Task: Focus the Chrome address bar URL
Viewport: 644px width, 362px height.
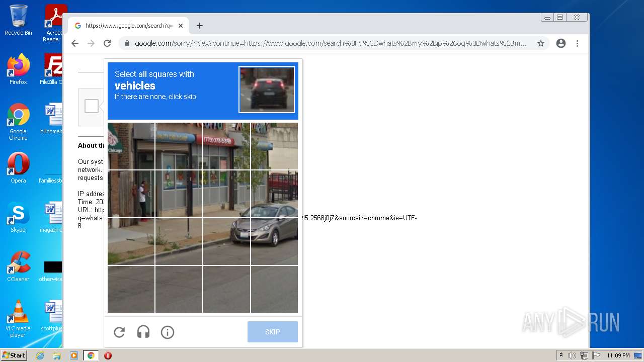Action: 330,43
